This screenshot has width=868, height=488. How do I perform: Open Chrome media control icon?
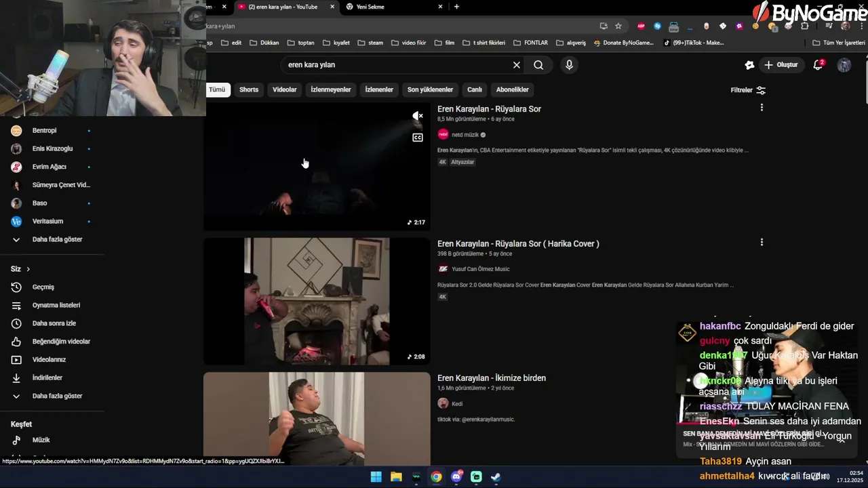pyautogui.click(x=829, y=26)
